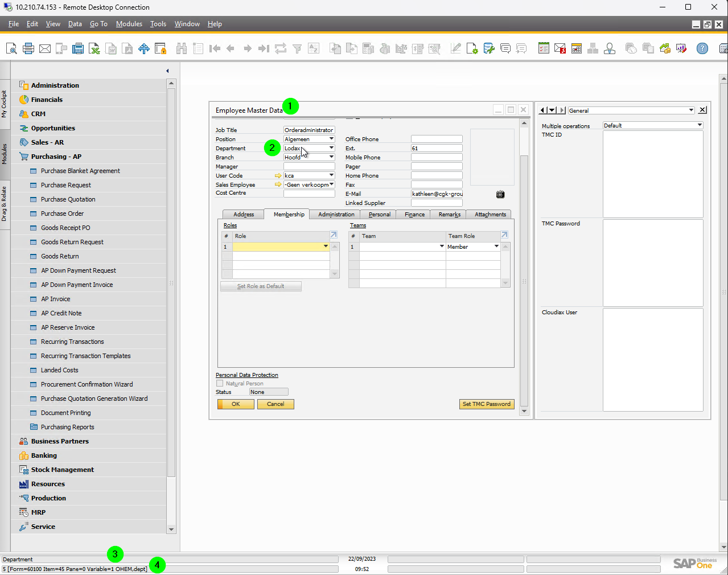Click the Lock Screen toolbar icon

pyautogui.click(x=161, y=48)
